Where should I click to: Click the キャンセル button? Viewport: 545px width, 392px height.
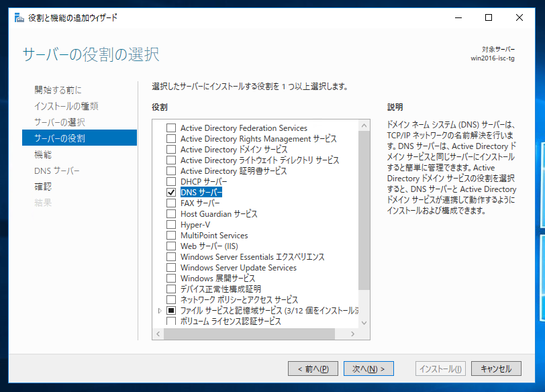(496, 369)
